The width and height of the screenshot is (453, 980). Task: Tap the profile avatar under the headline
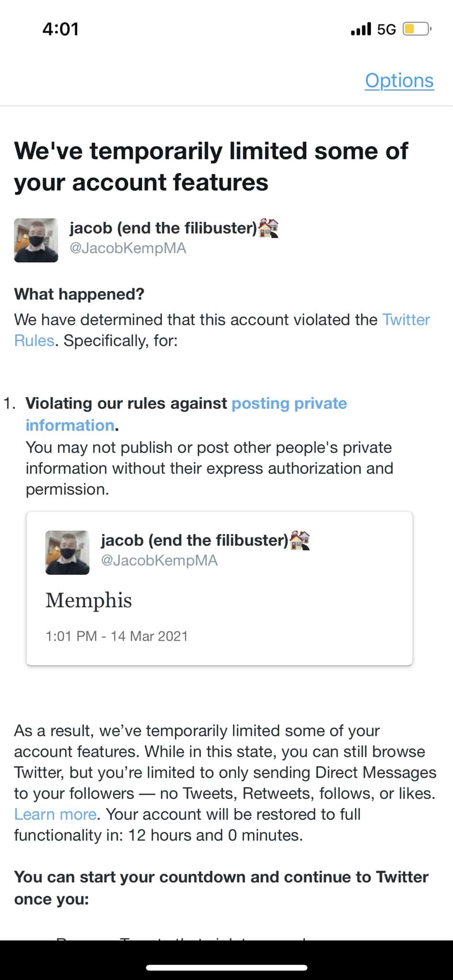click(x=36, y=240)
